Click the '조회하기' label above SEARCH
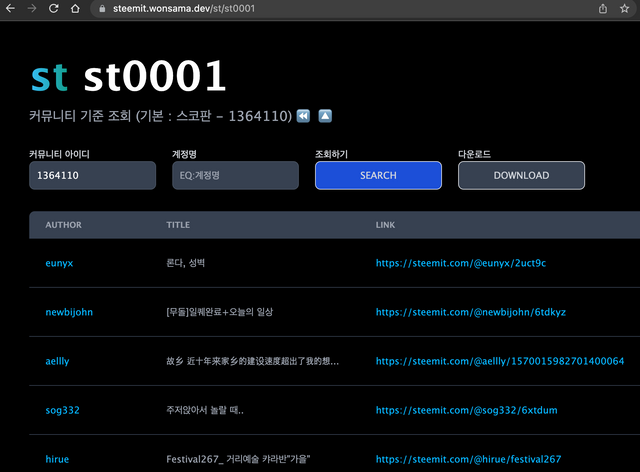Viewport: 640px width, 472px height. pos(331,154)
